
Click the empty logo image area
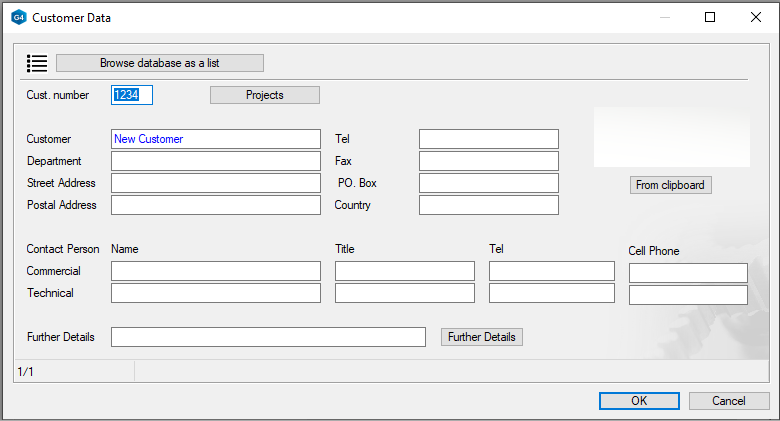(x=671, y=137)
